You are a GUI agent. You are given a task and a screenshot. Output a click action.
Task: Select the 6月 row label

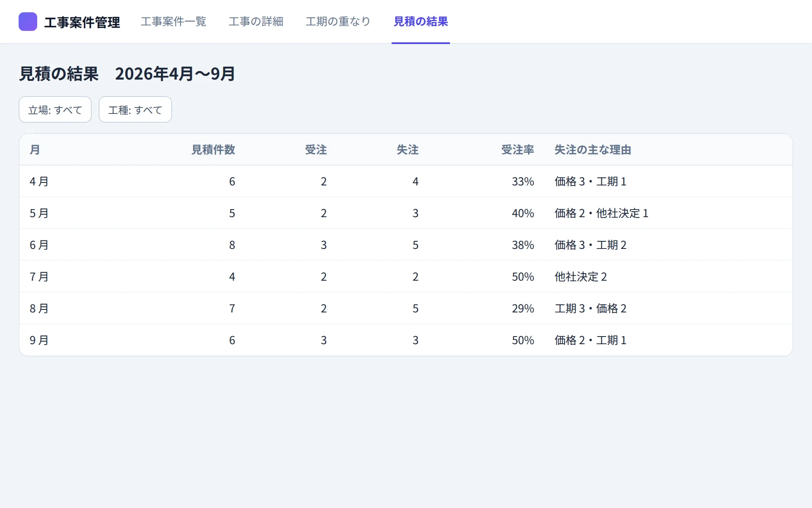click(39, 245)
